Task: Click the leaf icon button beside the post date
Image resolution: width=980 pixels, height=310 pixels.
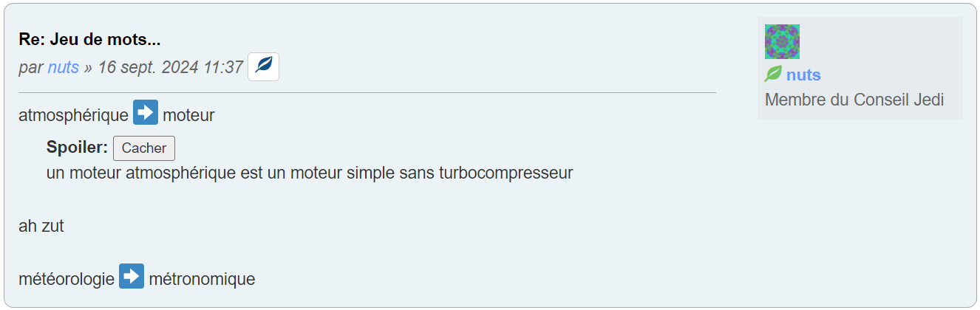Action: (x=263, y=66)
